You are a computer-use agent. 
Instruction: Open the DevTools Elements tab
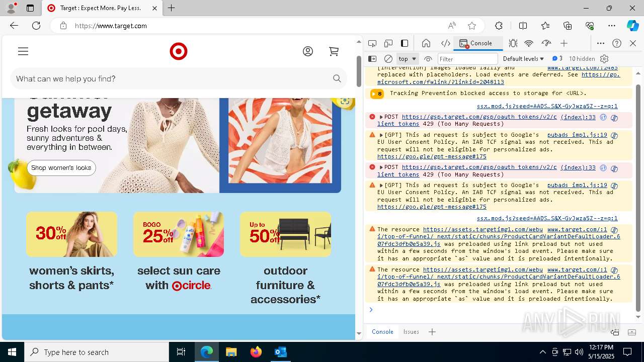coord(445,43)
